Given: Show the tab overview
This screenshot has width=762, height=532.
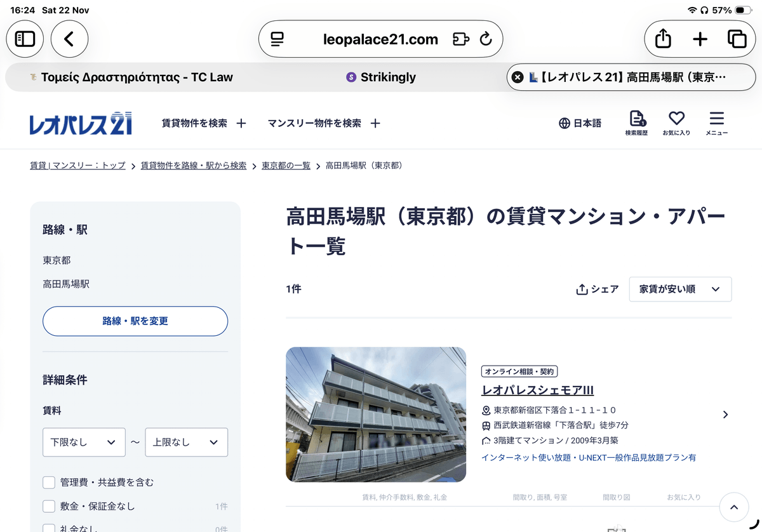Looking at the screenshot, I should coord(737,39).
